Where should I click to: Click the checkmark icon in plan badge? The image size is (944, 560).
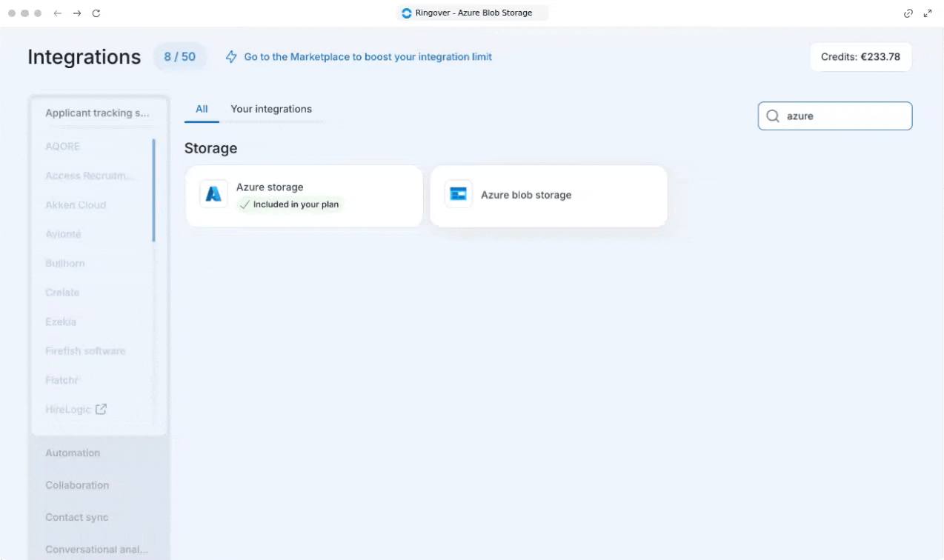[245, 204]
